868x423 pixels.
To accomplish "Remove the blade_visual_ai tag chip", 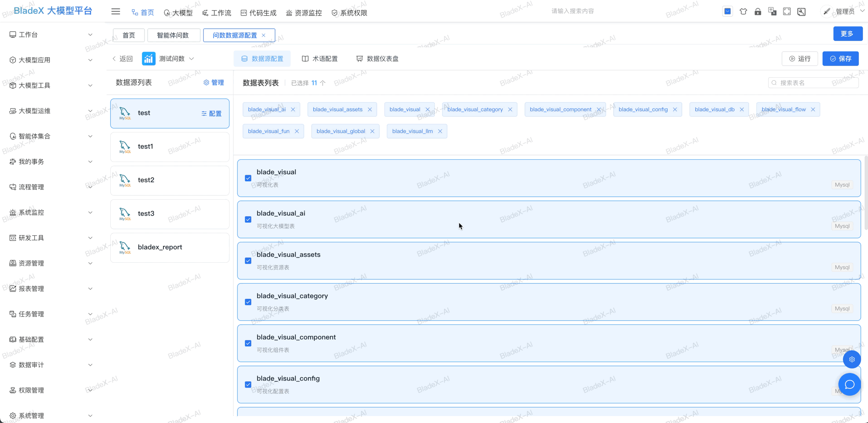I will [293, 109].
